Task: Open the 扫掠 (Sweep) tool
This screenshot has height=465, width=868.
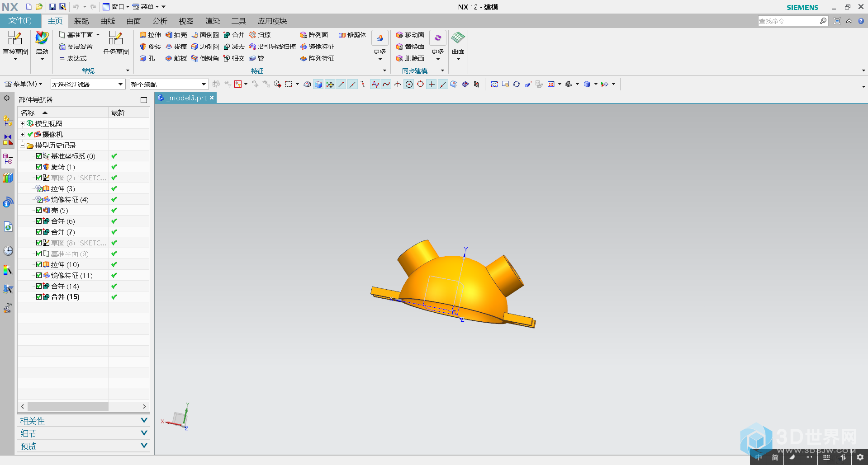Action: click(x=260, y=35)
